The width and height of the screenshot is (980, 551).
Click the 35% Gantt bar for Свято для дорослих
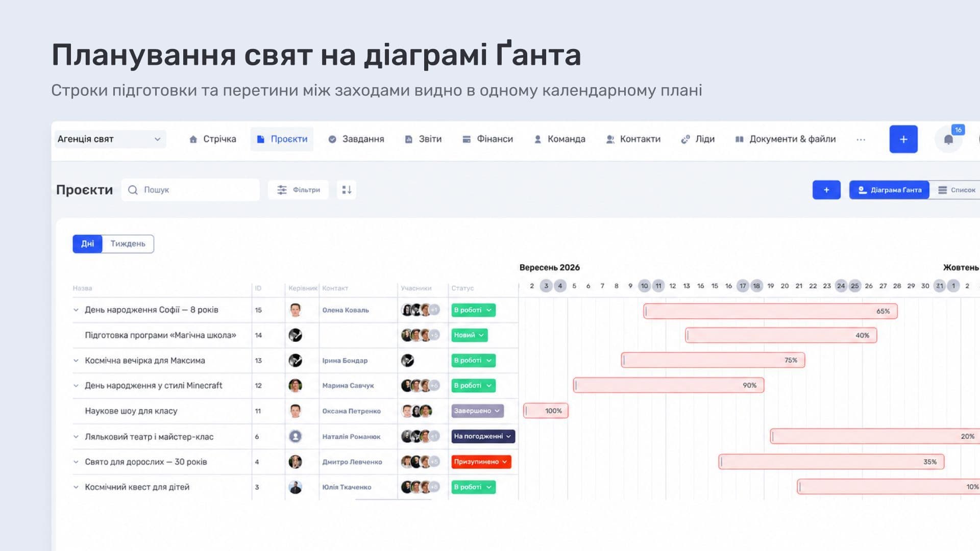pos(831,462)
